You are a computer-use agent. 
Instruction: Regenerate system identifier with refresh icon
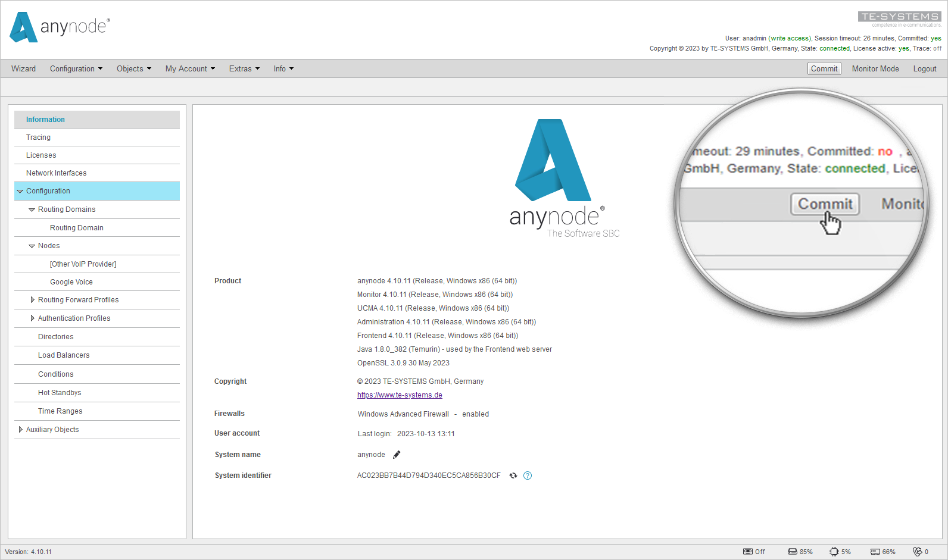coord(513,475)
